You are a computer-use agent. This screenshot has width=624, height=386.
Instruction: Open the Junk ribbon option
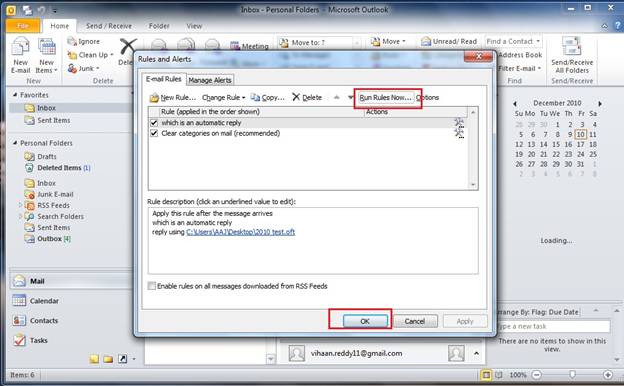coord(83,68)
